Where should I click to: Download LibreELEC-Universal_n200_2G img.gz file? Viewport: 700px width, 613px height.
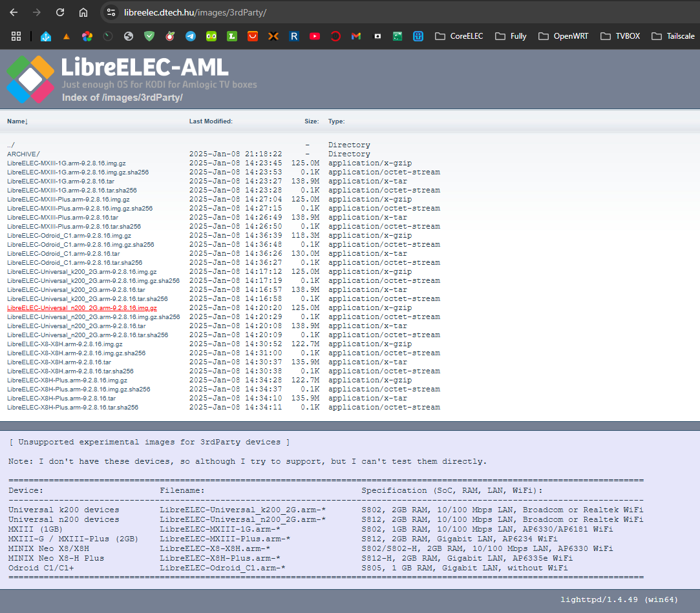point(81,308)
